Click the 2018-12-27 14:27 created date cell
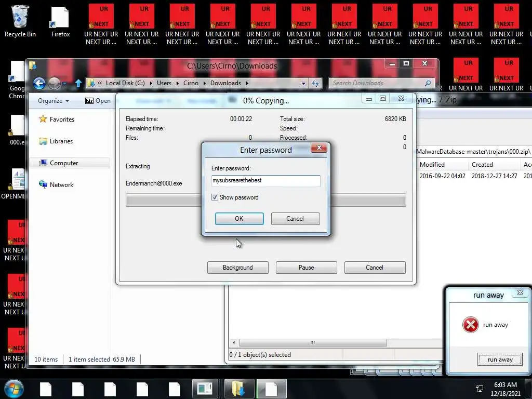Screen dimensions: 532x399 coord(495,176)
